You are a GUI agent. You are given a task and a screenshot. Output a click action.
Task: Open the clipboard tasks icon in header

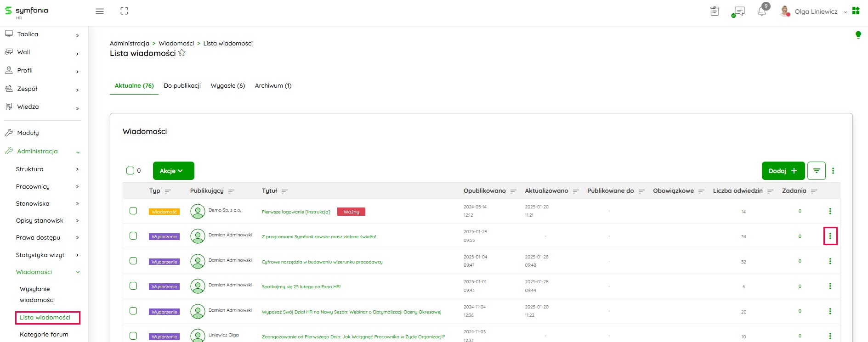(x=715, y=11)
